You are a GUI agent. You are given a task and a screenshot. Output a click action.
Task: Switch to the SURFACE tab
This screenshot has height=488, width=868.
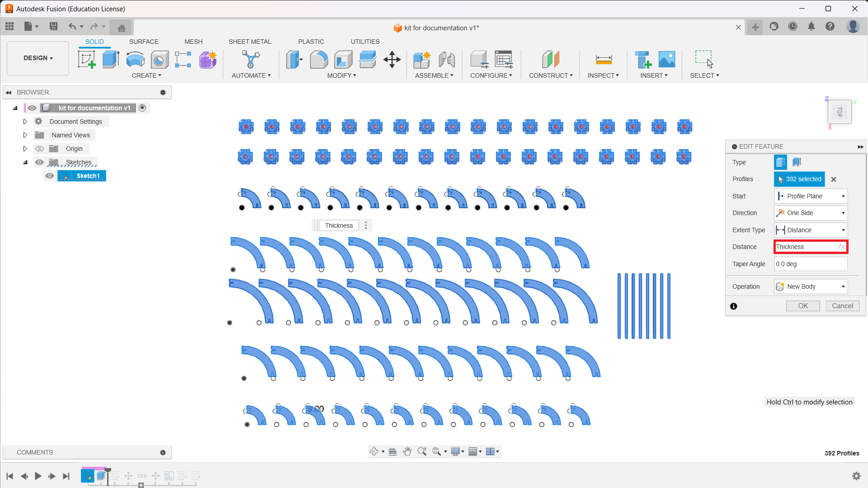[x=144, y=42]
